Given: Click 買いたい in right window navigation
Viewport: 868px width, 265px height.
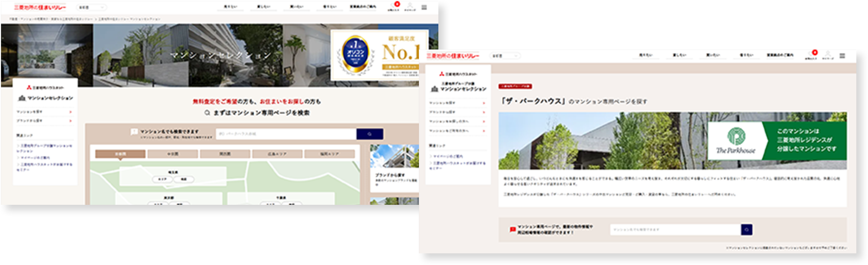Looking at the screenshot, I should point(713,55).
